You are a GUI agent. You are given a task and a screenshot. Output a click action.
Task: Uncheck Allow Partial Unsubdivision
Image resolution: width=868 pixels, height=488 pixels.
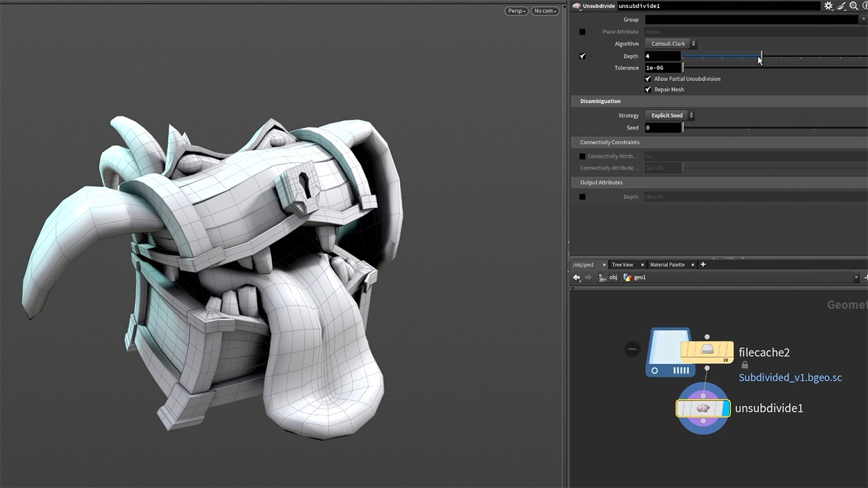[648, 79]
